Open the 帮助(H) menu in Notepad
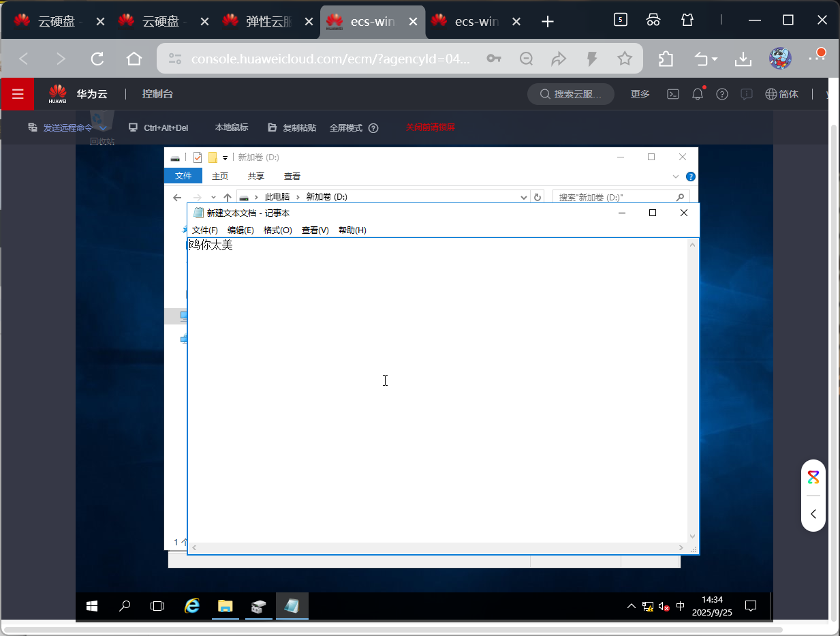The width and height of the screenshot is (840, 636). pos(352,230)
